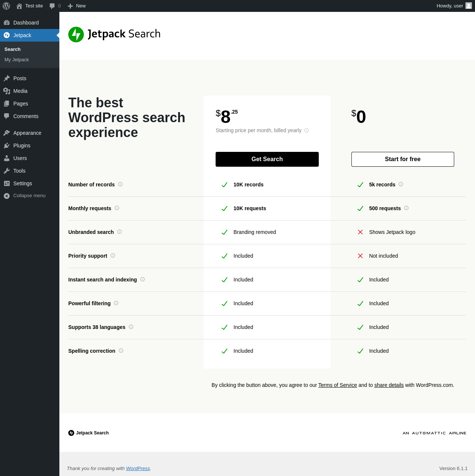This screenshot has height=476, width=475.
Task: Click the Jetpack sidebar icon
Action: click(x=7, y=35)
